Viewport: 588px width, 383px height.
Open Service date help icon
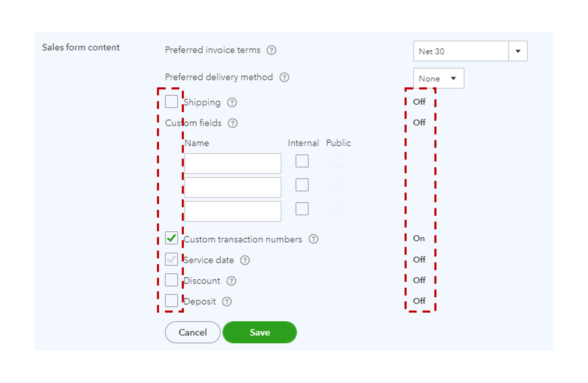pyautogui.click(x=245, y=260)
